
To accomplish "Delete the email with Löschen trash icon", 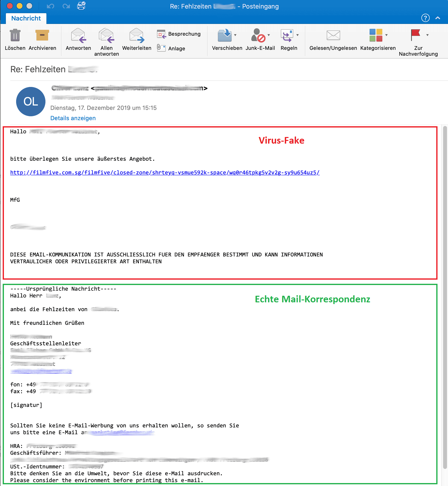I will (x=15, y=35).
